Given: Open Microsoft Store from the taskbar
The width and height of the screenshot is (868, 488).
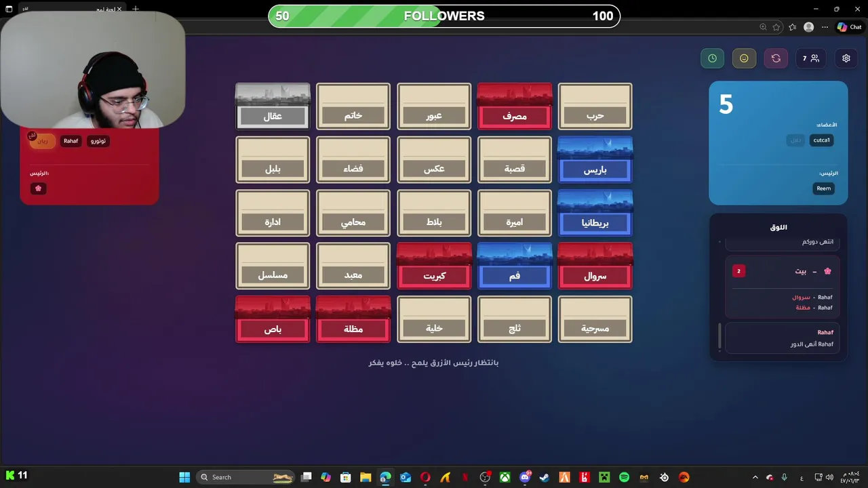Looking at the screenshot, I should point(346,477).
